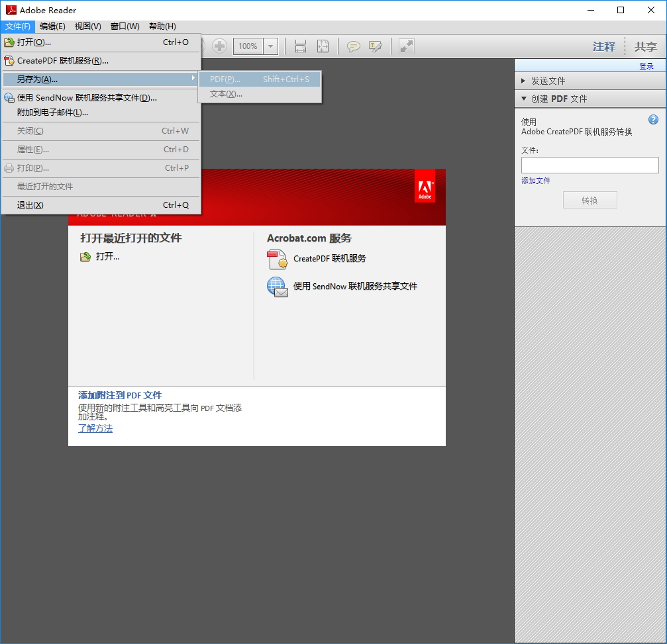Open the 另存为(A)... submenu
667x644 pixels.
point(101,79)
